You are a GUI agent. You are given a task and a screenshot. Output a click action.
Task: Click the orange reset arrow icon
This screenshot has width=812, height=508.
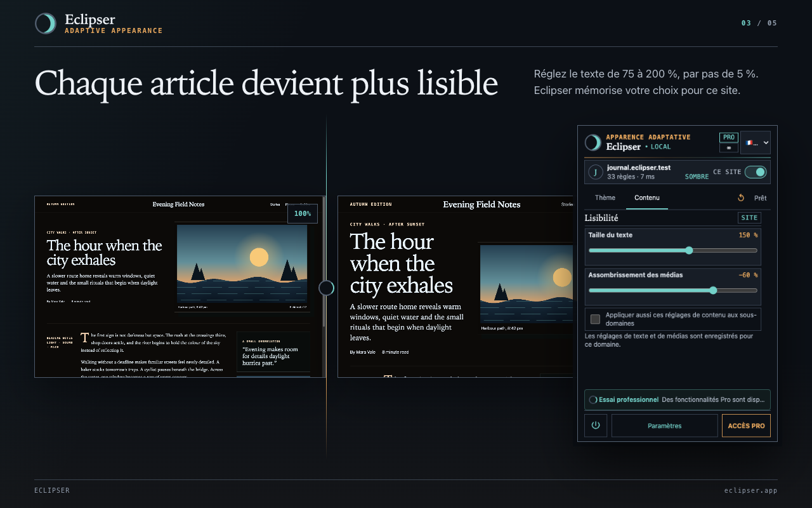741,198
